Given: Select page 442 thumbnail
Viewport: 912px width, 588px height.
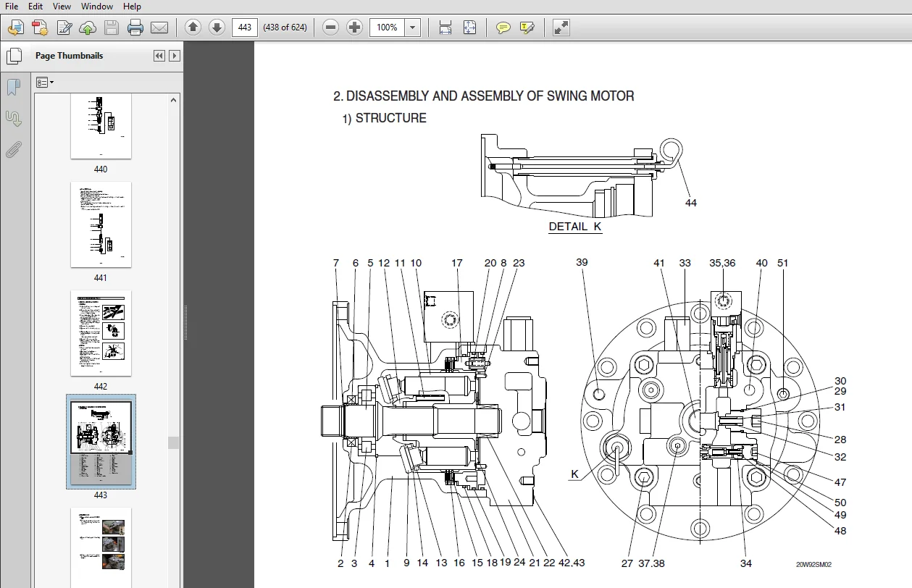Looking at the screenshot, I should tap(101, 333).
